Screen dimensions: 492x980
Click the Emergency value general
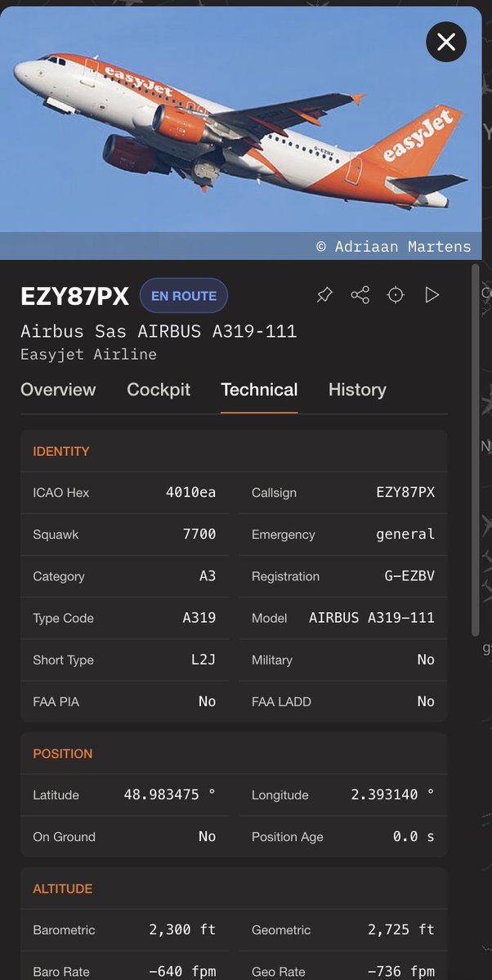(x=405, y=535)
